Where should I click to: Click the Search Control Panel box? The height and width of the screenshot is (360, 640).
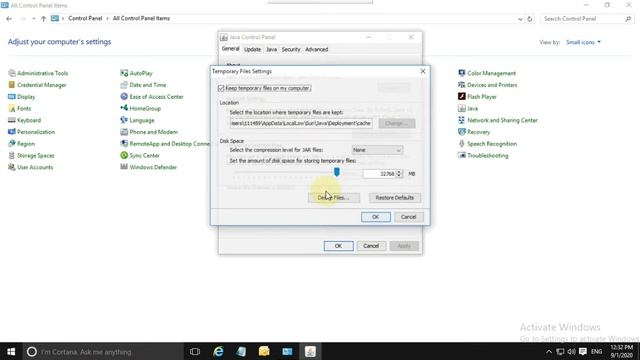[x=587, y=19]
